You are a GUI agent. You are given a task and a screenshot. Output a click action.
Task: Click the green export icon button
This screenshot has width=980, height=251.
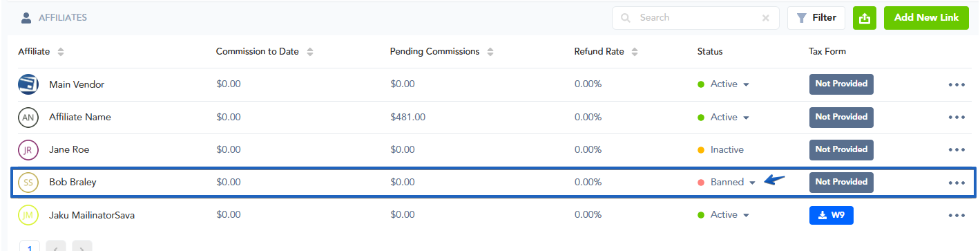tap(864, 18)
